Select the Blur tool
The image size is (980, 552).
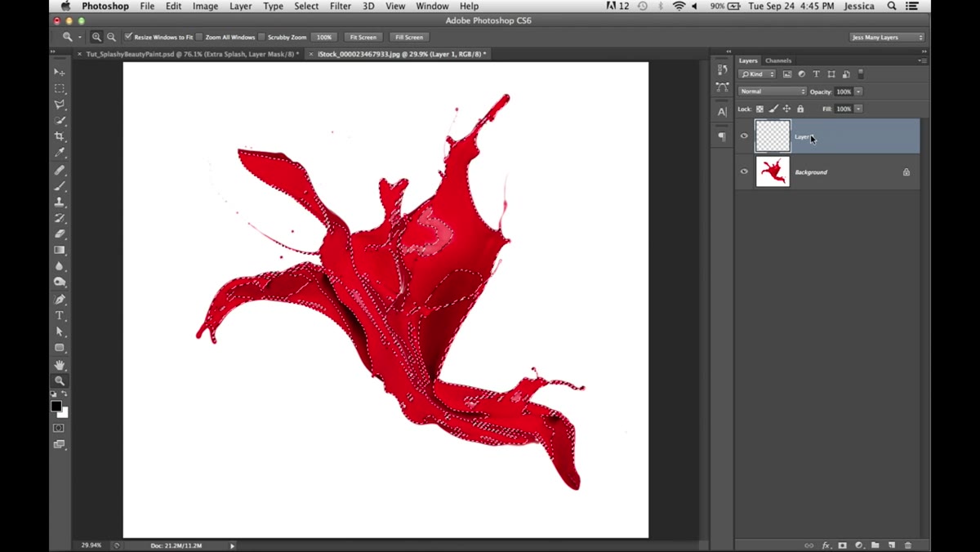60,266
